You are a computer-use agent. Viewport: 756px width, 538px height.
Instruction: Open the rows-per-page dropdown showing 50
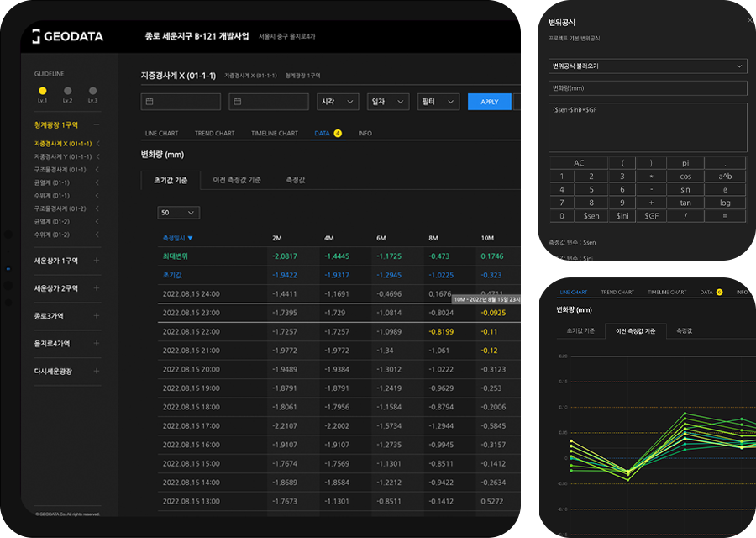(x=178, y=213)
